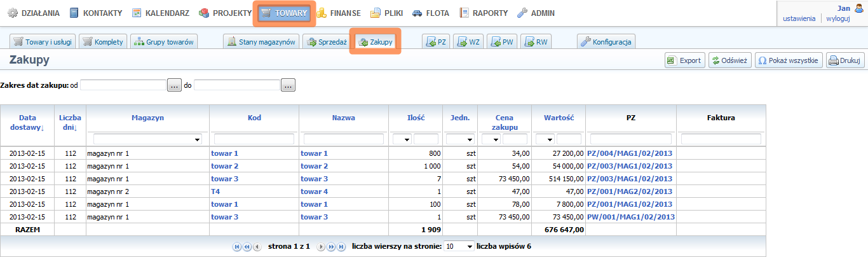This screenshot has width=868, height=257.
Task: Open the FINANSE menu
Action: (x=339, y=13)
